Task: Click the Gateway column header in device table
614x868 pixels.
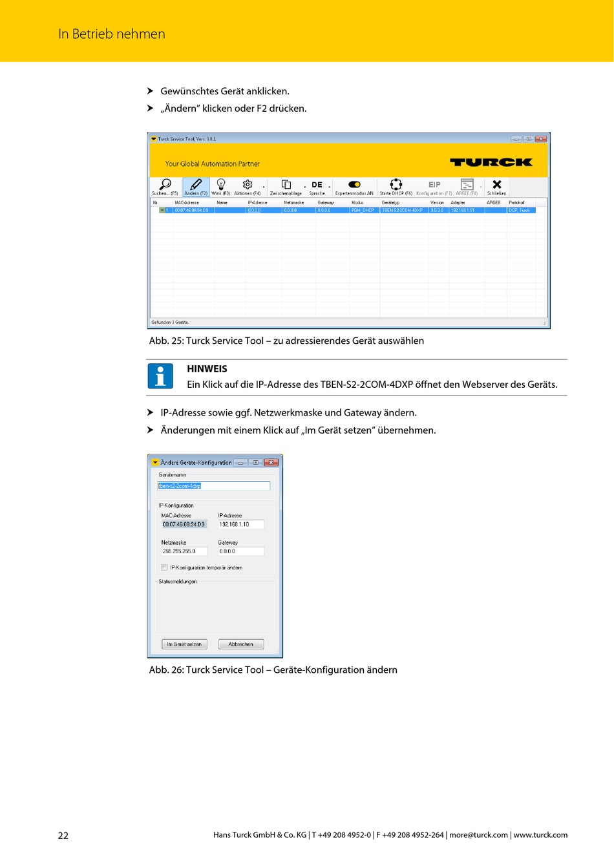Action: [326, 203]
